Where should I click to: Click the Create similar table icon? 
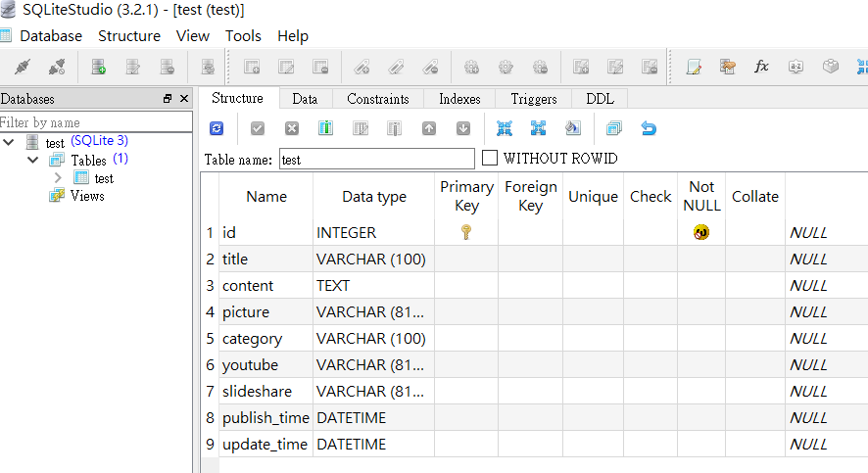coord(614,128)
